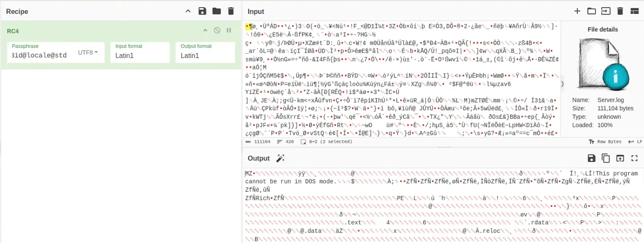The height and width of the screenshot is (243, 644).
Task: Collapse the Recipe pane with the chevron
Action: pos(188,11)
